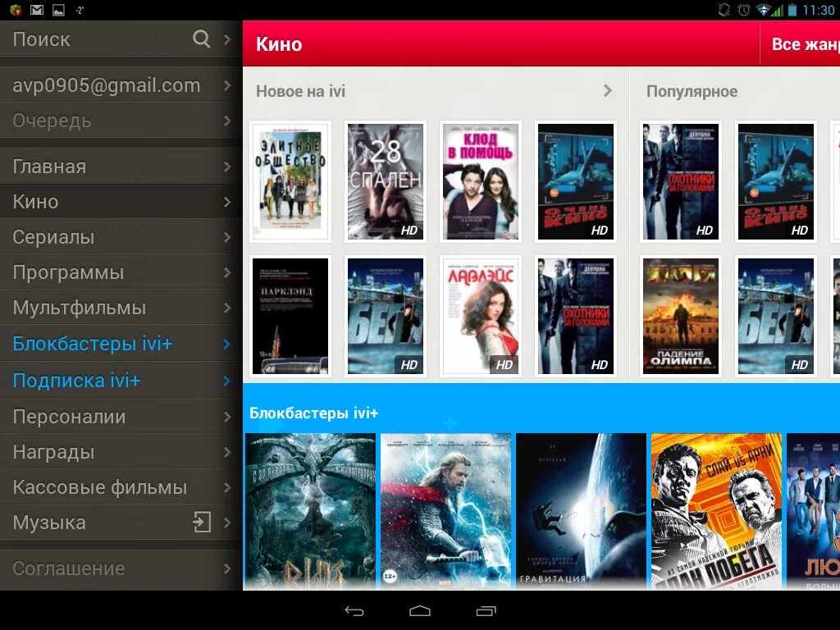Open the План побега blockbuster poster
This screenshot has height=630, width=840.
(x=717, y=512)
